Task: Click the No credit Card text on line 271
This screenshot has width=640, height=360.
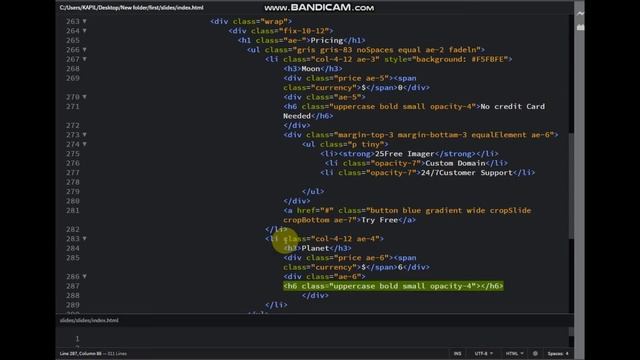Action: [512, 107]
